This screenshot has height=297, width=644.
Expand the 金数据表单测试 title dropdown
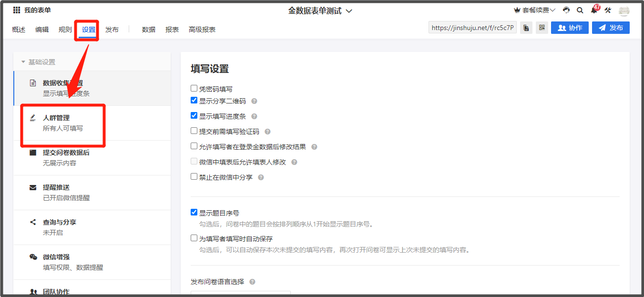[x=349, y=11]
